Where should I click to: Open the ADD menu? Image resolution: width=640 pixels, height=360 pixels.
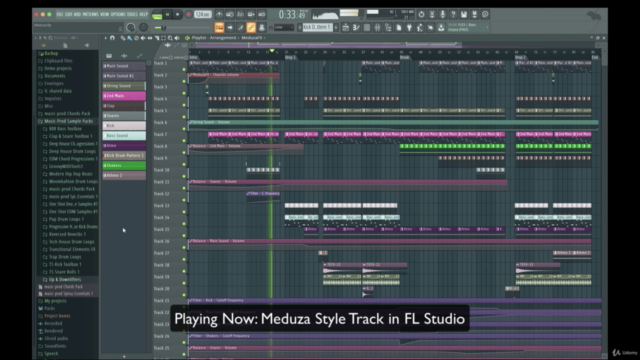pyautogui.click(x=77, y=14)
